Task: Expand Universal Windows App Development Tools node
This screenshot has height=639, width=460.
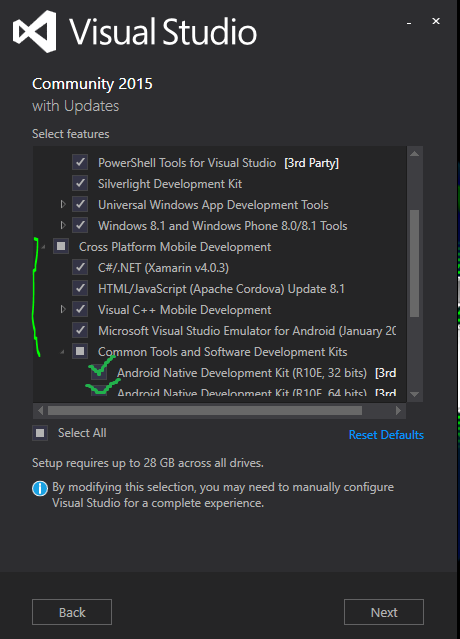Action: [63, 204]
